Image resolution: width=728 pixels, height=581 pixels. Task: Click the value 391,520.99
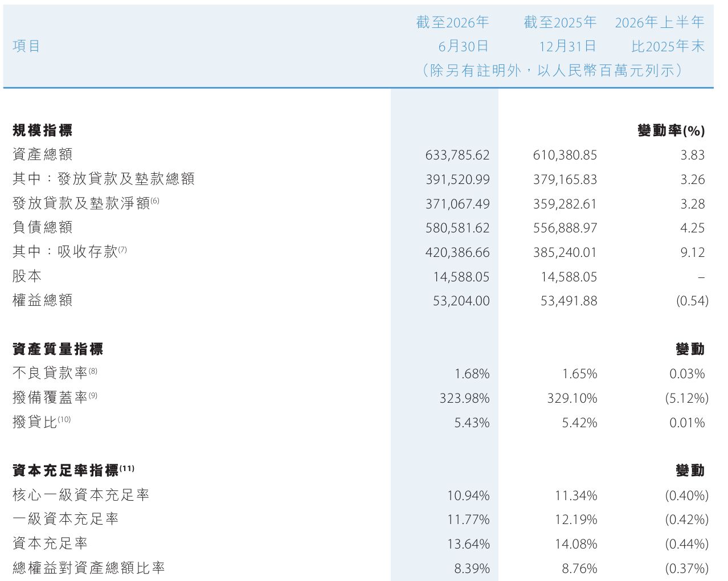point(457,179)
